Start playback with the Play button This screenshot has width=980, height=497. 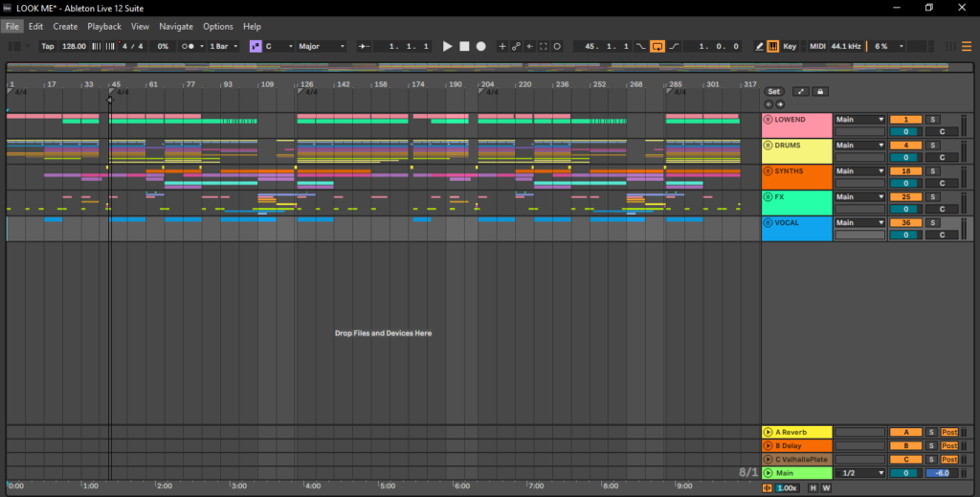(x=447, y=46)
